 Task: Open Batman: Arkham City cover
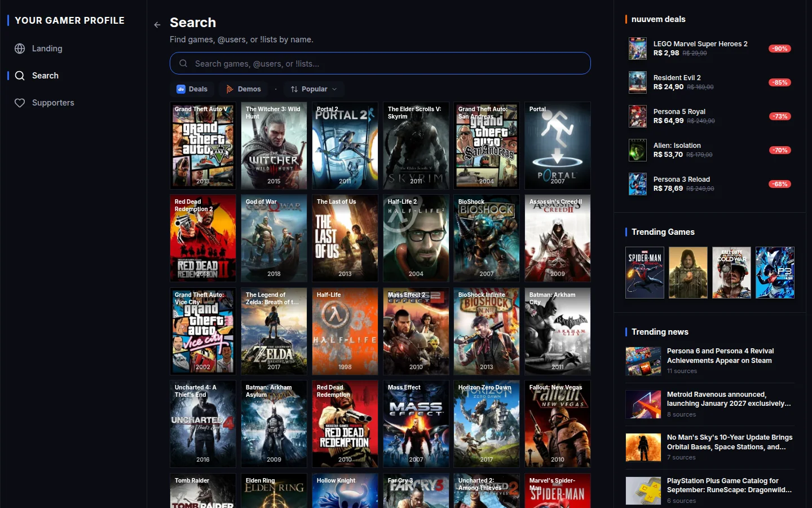tap(558, 331)
